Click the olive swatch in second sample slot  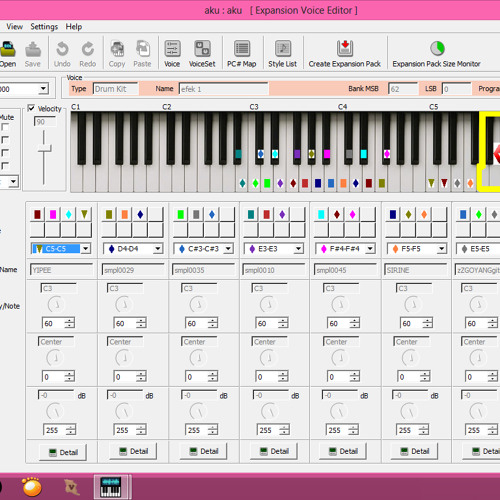109,214
